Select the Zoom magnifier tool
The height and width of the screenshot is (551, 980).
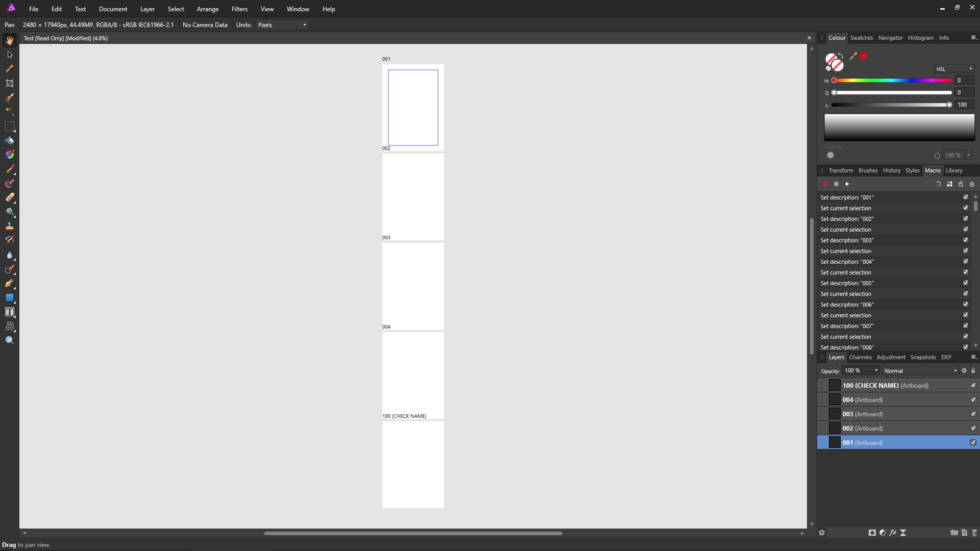coord(10,340)
